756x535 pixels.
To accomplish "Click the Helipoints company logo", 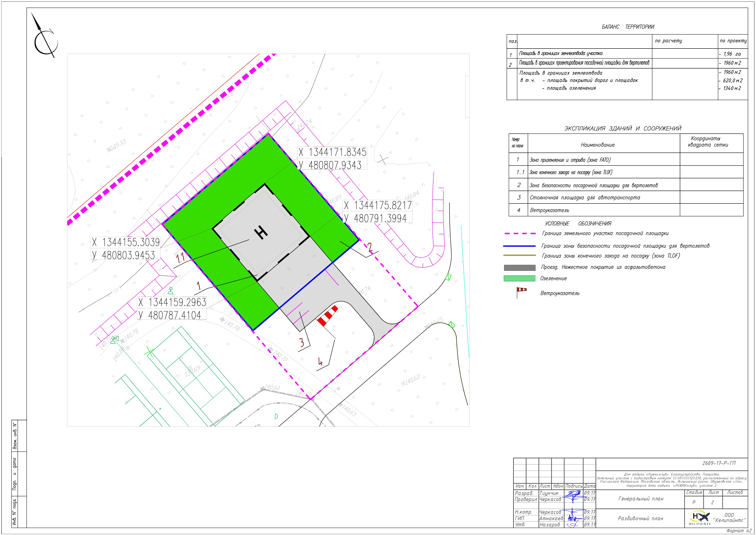I will [700, 518].
